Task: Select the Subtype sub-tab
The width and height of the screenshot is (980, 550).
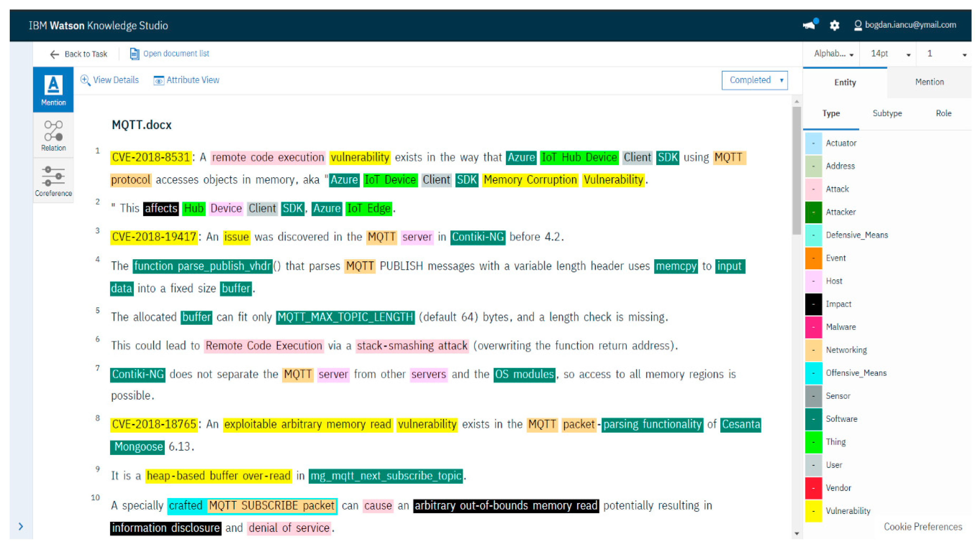Action: (x=887, y=113)
